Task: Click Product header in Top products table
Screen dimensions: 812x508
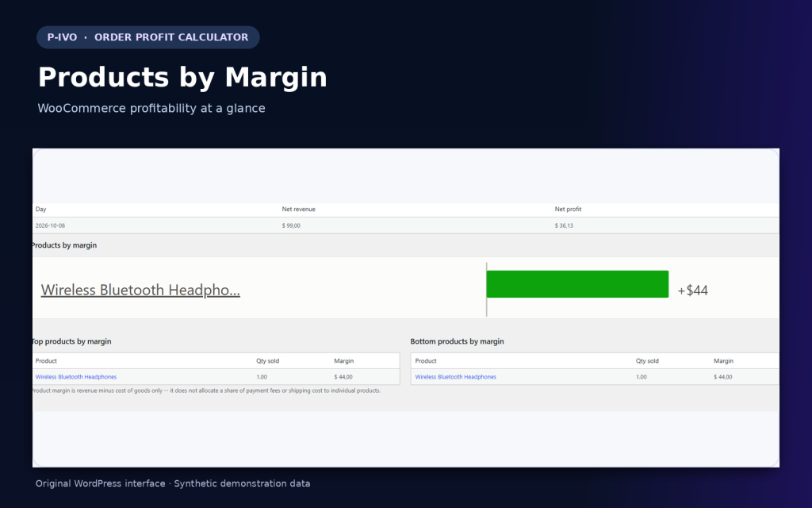Action: [46, 361]
